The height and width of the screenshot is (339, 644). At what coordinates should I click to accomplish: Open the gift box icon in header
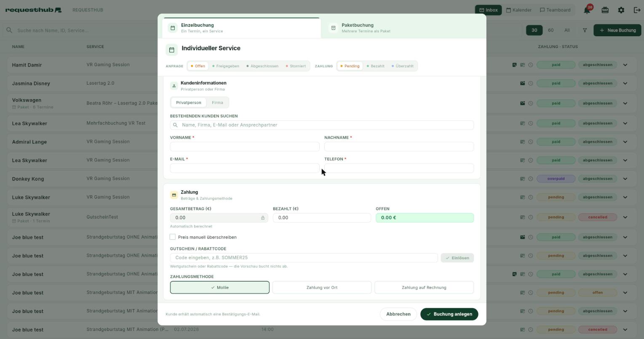coord(605,10)
